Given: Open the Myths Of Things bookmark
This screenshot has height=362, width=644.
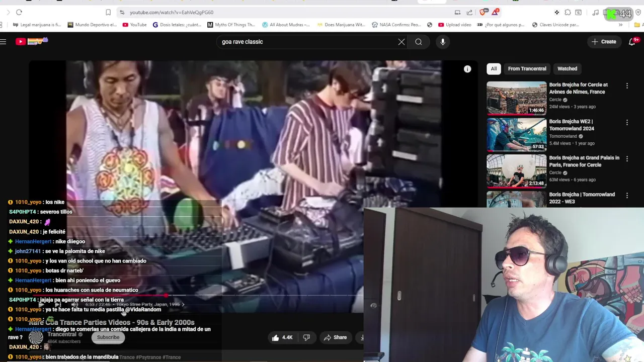Looking at the screenshot, I should point(231,25).
